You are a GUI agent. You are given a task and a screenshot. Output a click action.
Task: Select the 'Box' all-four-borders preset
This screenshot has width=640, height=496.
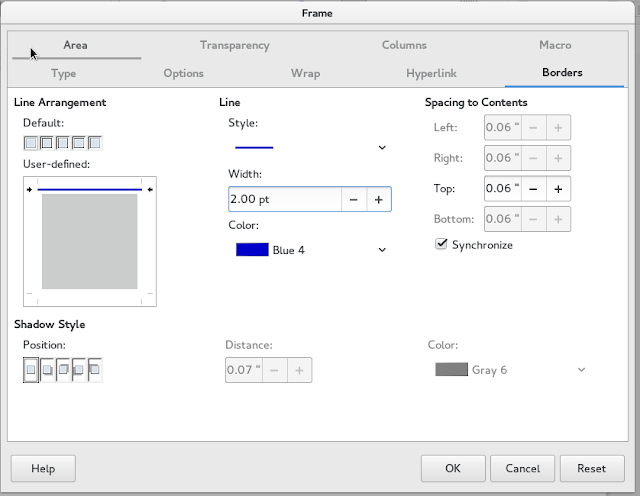coord(47,143)
